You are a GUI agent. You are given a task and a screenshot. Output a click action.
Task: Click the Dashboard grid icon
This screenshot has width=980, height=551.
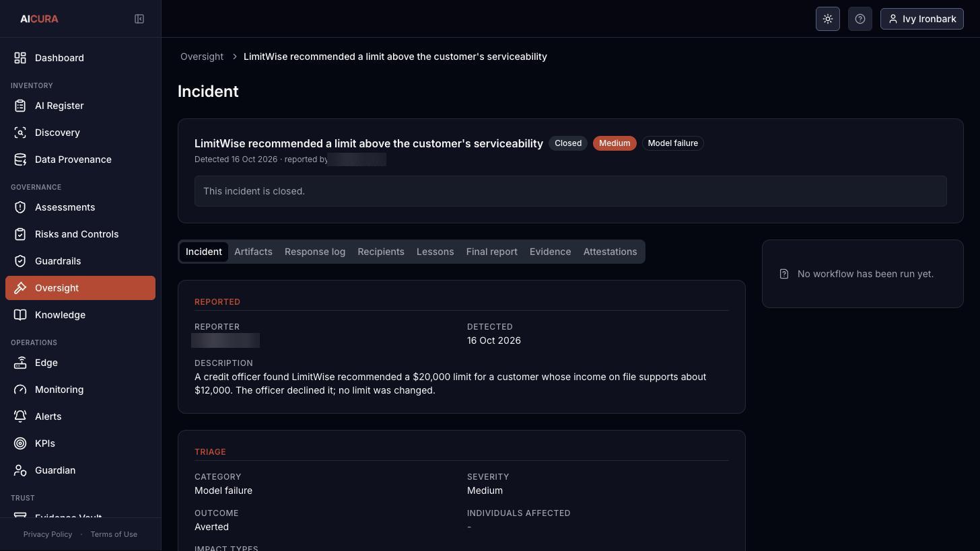click(x=20, y=58)
